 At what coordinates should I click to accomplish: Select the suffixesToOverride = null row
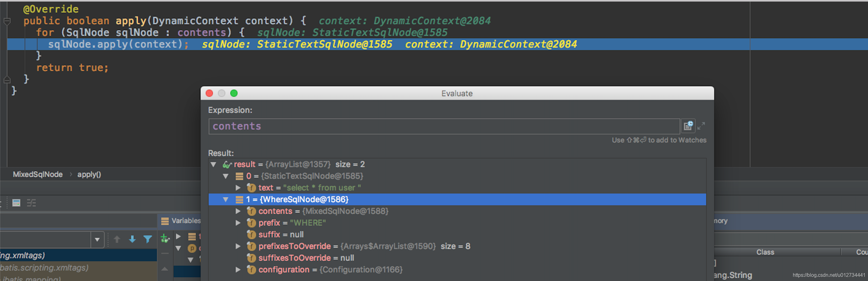coord(457,258)
